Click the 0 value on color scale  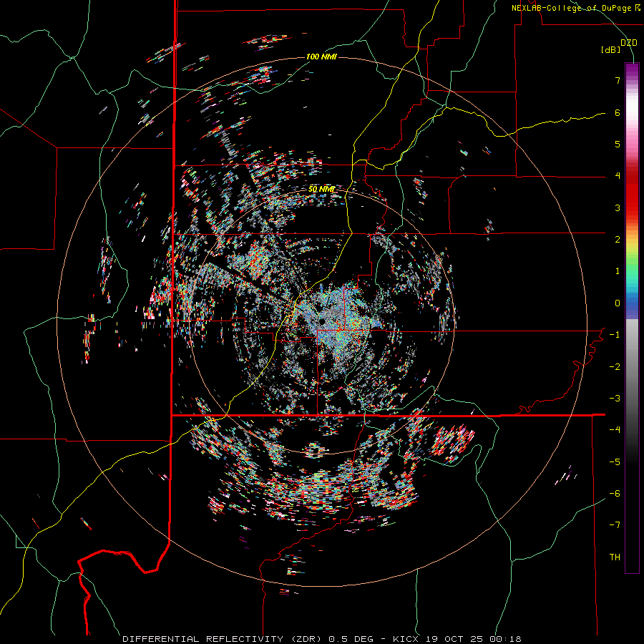click(x=618, y=303)
